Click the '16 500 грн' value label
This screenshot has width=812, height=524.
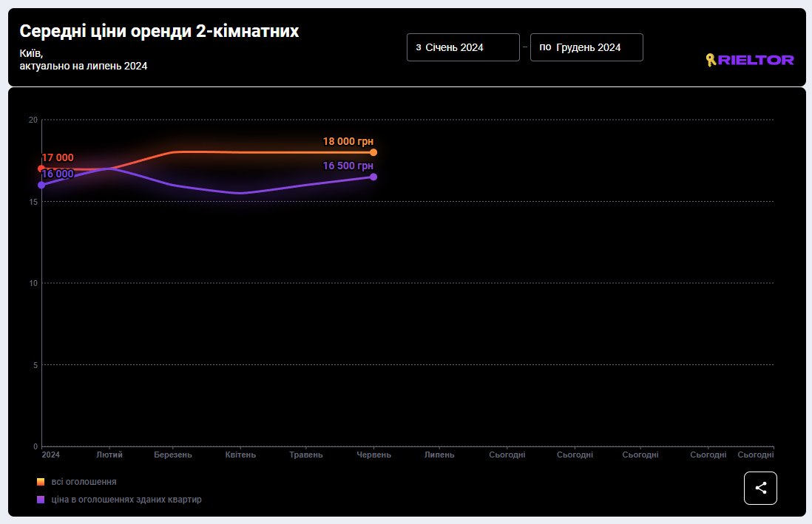[x=348, y=166]
